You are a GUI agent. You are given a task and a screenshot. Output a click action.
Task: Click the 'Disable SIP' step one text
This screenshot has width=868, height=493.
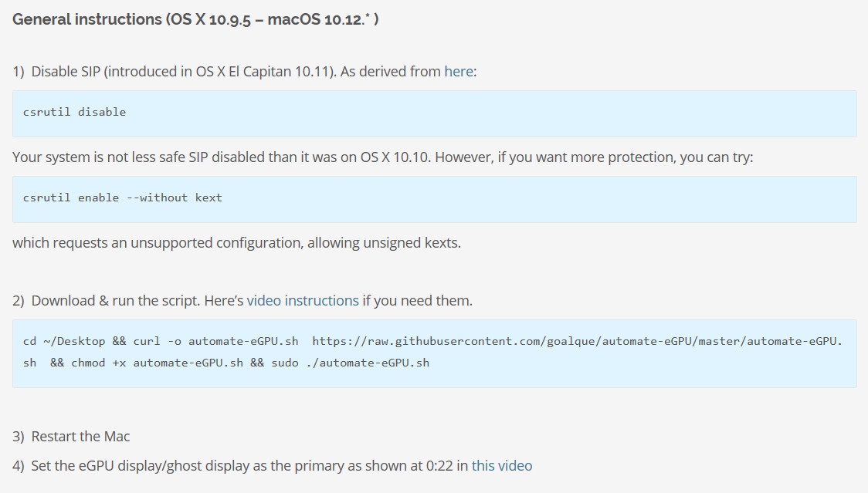click(x=66, y=72)
